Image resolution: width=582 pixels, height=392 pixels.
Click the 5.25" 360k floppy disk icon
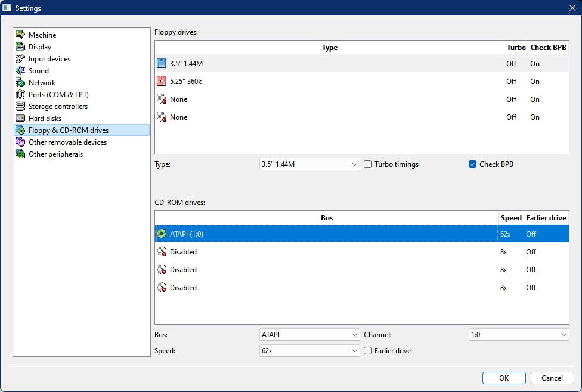162,82
